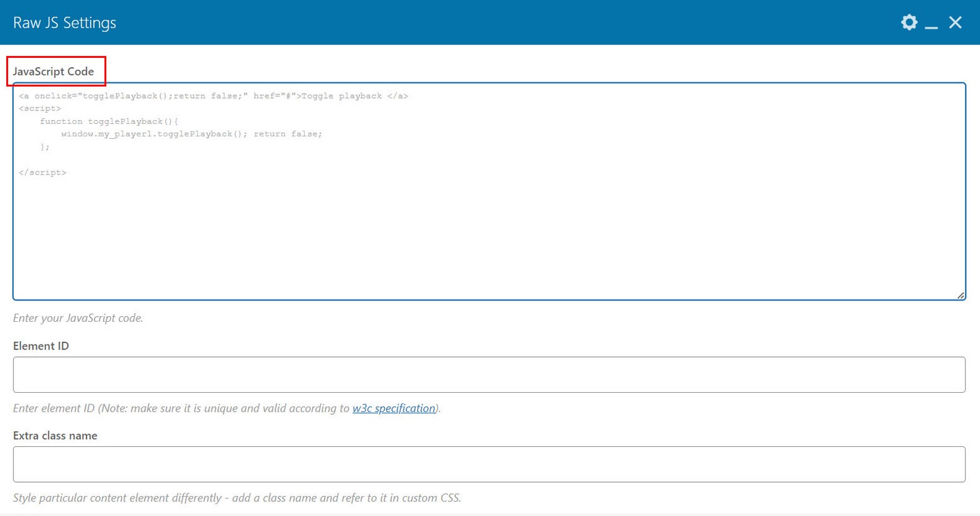Open the settings gear icon in header
Viewport: 980px width, 516px height.
tap(908, 23)
